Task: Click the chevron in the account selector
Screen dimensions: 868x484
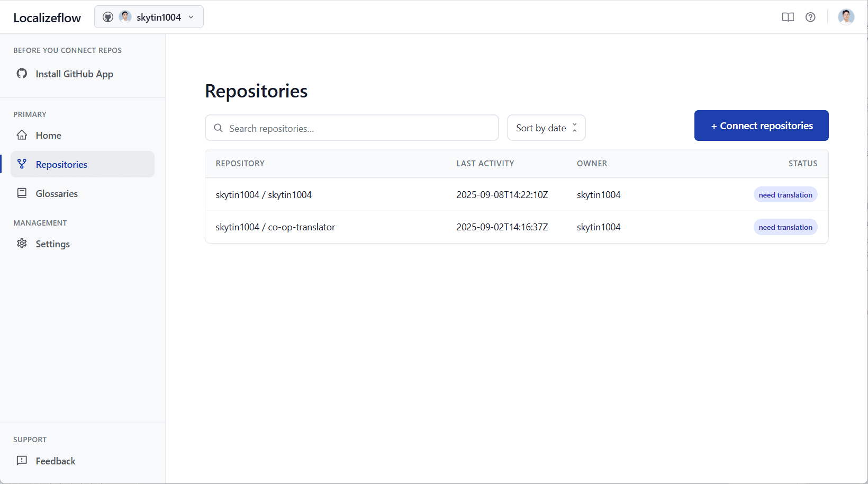Action: pos(191,17)
